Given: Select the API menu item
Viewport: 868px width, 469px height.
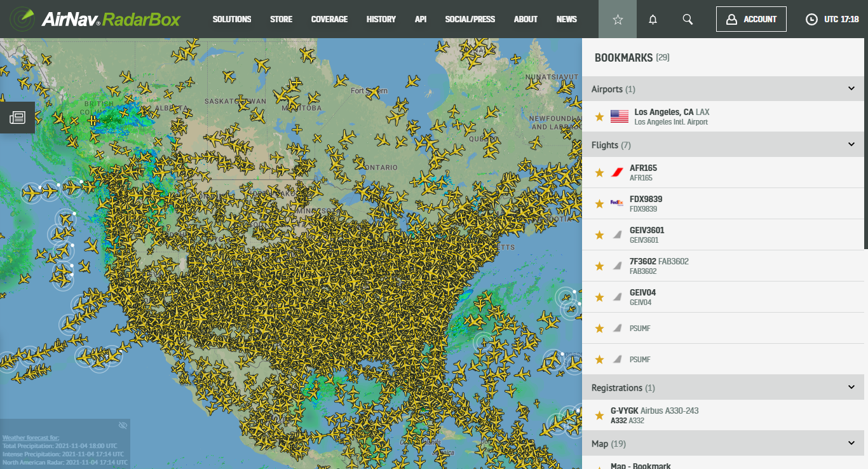Looking at the screenshot, I should 421,19.
